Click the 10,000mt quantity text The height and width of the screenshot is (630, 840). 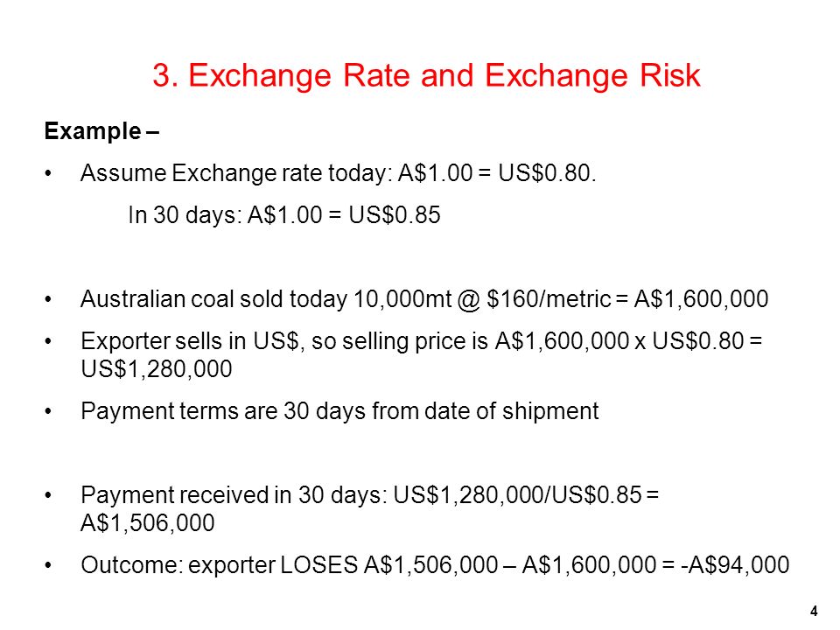402,299
